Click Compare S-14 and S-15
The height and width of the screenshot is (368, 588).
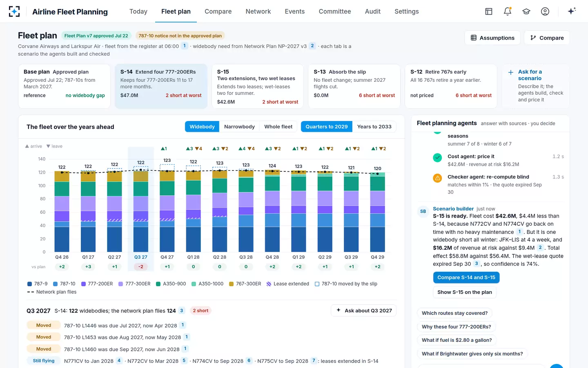[466, 277]
